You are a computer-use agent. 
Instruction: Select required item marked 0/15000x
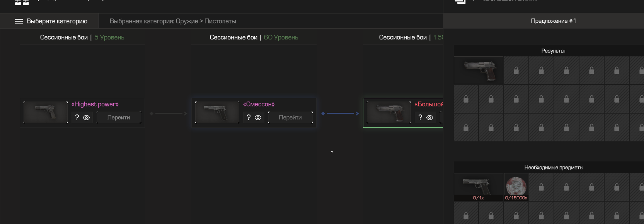(x=516, y=187)
